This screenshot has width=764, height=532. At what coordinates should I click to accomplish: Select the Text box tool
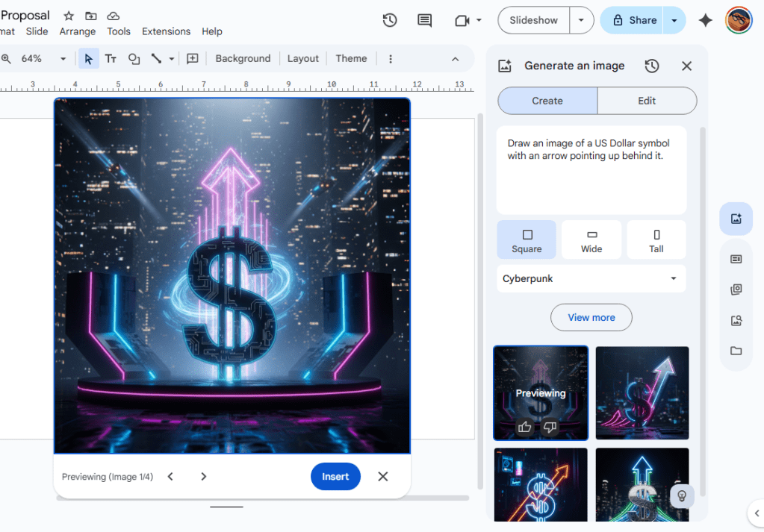pos(111,58)
